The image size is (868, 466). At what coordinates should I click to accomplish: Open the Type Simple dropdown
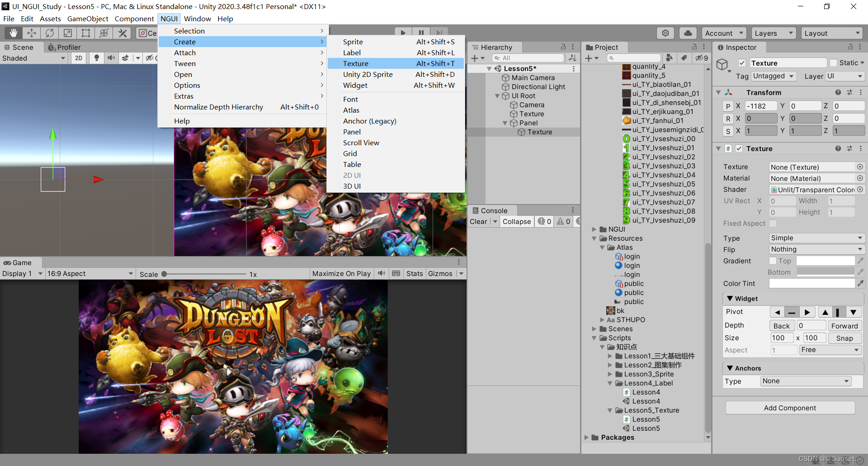click(x=817, y=238)
